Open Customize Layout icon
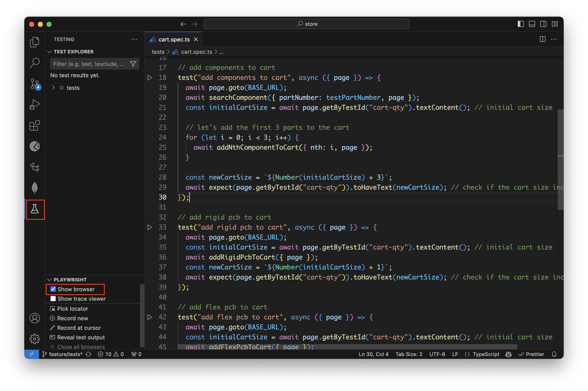Image resolution: width=588 pixels, height=391 pixels. pos(555,24)
